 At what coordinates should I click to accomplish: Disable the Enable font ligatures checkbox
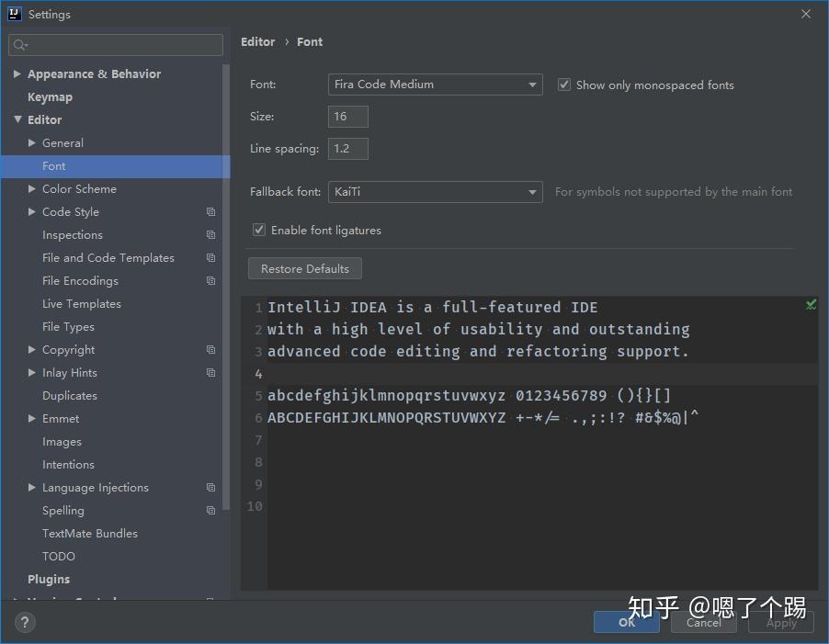coord(258,230)
